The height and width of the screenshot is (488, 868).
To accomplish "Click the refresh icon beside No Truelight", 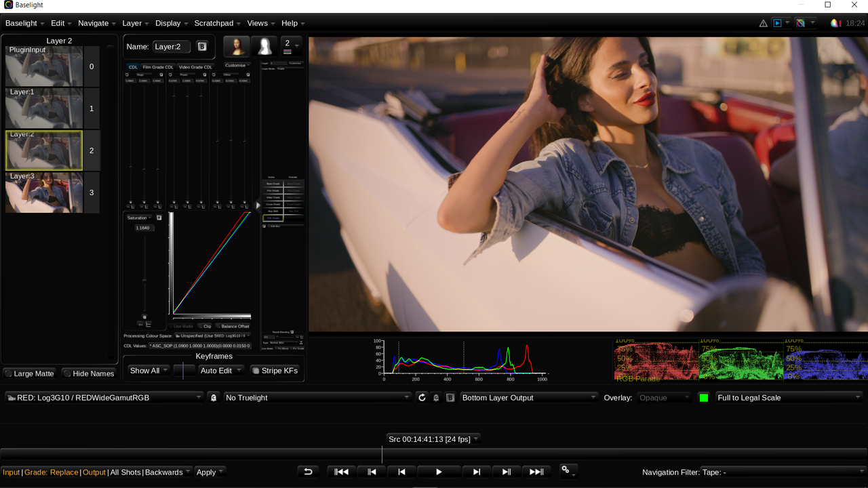I will pos(422,398).
